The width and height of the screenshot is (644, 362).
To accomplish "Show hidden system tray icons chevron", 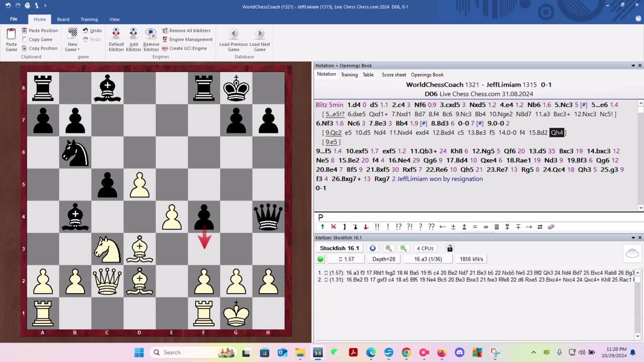I will (533, 352).
